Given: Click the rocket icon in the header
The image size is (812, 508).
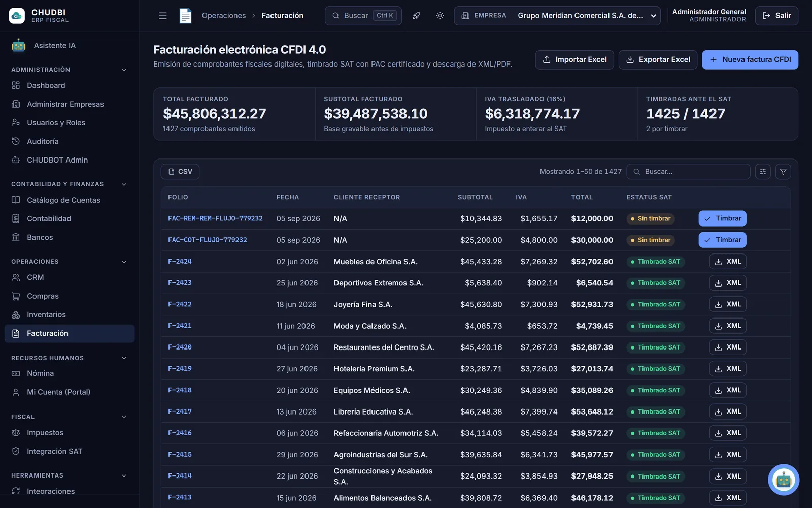Looking at the screenshot, I should [416, 16].
